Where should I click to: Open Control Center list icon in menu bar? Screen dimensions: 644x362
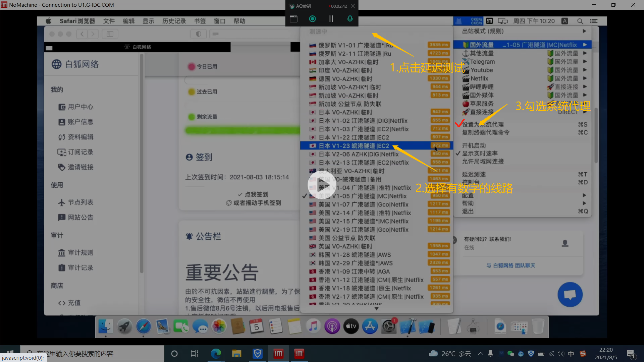pos(594,21)
